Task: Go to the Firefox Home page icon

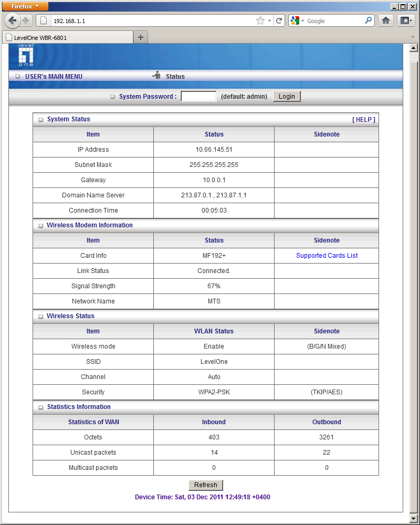Action: 386,21
